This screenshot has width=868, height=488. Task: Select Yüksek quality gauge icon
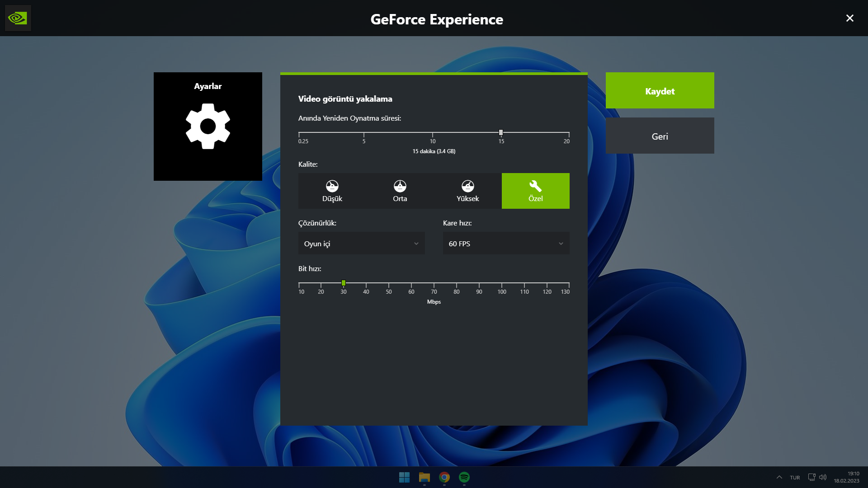pos(467,186)
